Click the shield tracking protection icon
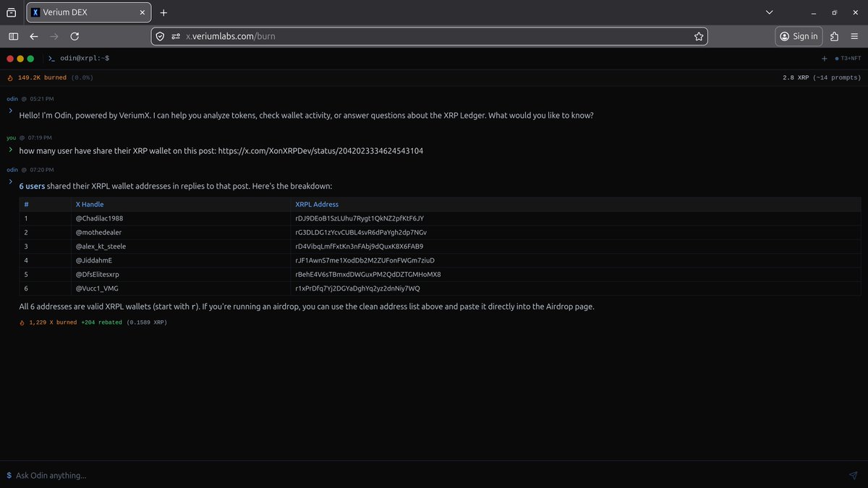Viewport: 868px width, 488px height. point(159,35)
